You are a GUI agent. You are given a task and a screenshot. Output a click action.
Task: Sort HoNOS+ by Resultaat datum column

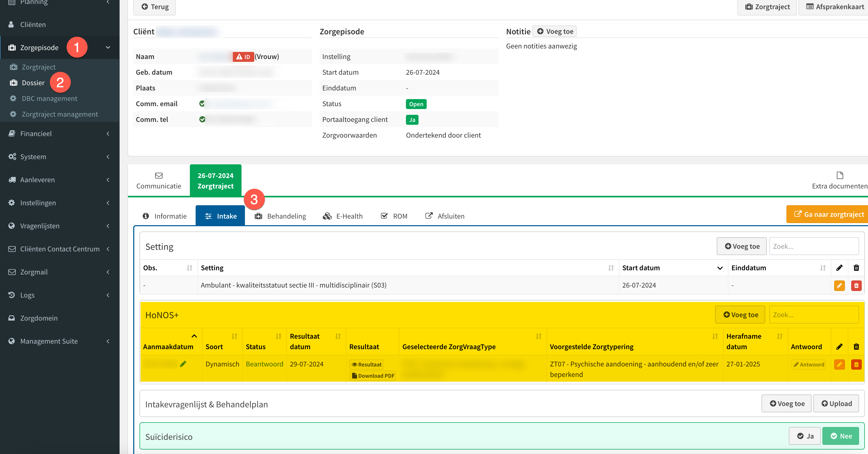pos(338,336)
